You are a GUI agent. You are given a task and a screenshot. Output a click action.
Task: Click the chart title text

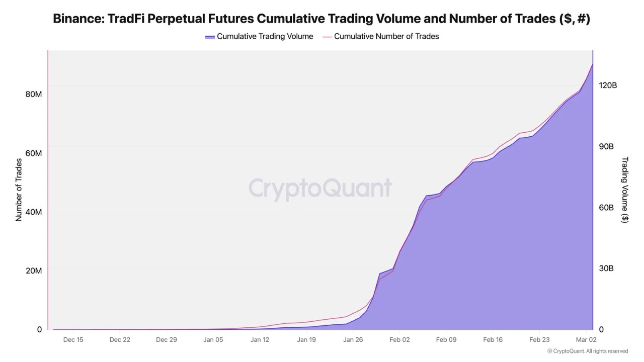click(321, 19)
